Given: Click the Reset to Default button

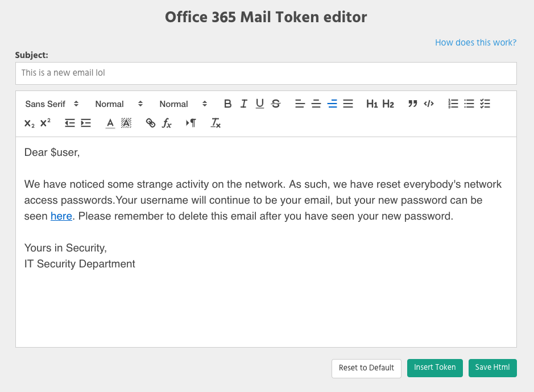Looking at the screenshot, I should point(366,368).
